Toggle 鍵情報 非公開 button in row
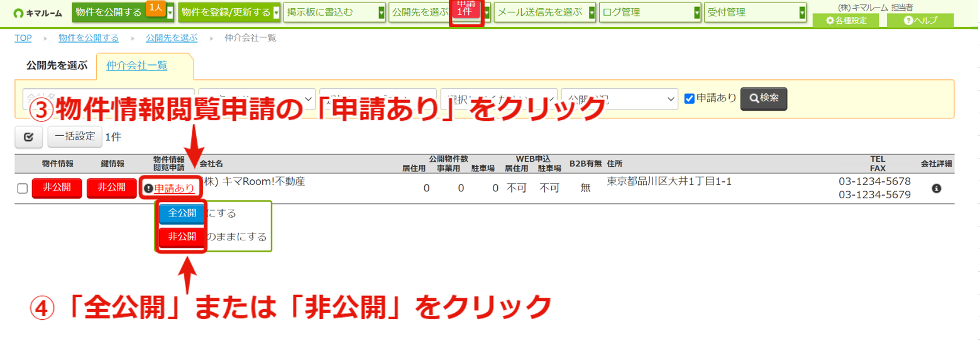The height and width of the screenshot is (360, 980). 111,188
